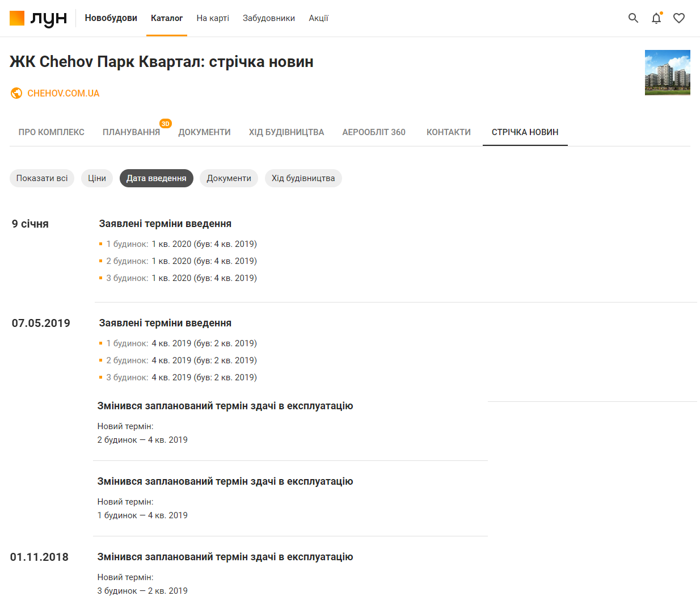
Task: Click the date 9 січня
Action: [30, 224]
